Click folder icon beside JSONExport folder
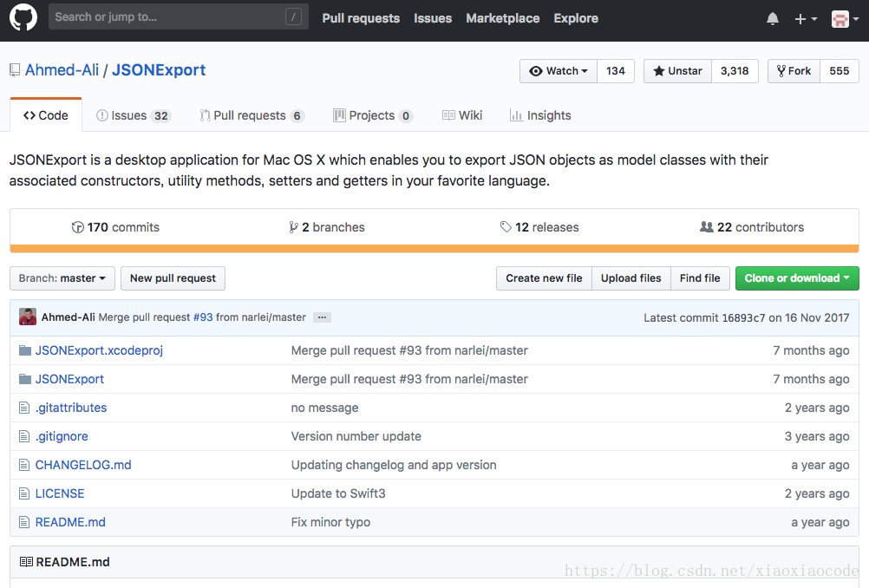 point(25,379)
